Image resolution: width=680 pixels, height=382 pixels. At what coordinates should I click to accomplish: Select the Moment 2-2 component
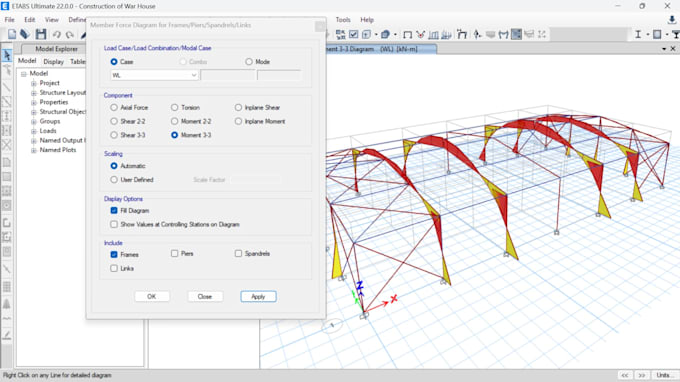(x=174, y=121)
